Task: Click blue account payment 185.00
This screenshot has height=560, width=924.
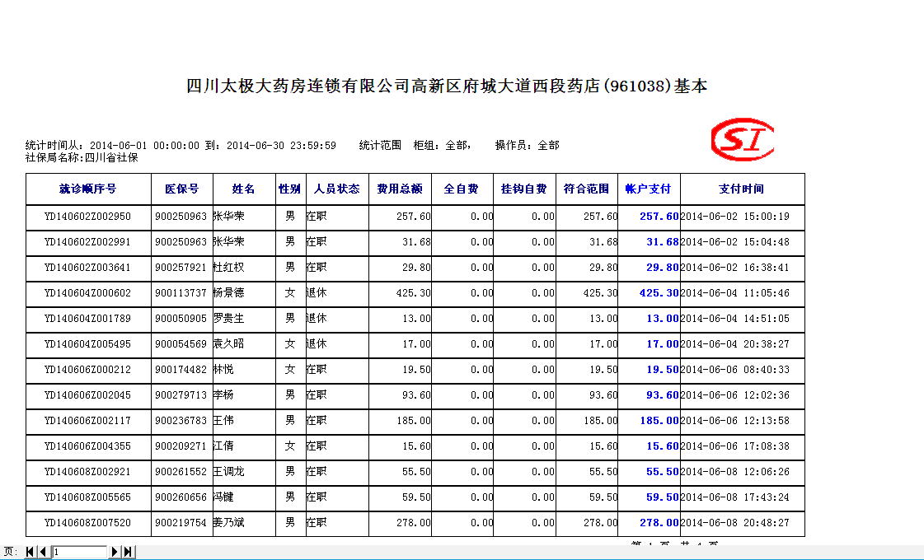Action: click(x=659, y=421)
